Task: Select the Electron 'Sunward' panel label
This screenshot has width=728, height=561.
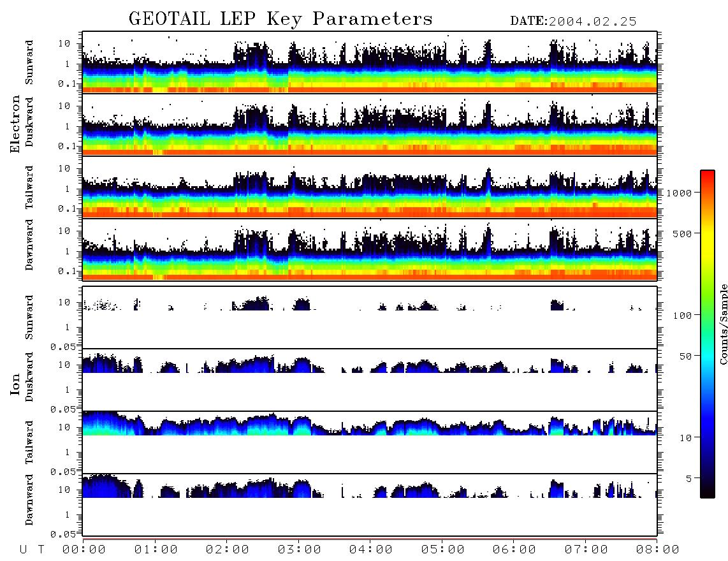Action: point(29,62)
